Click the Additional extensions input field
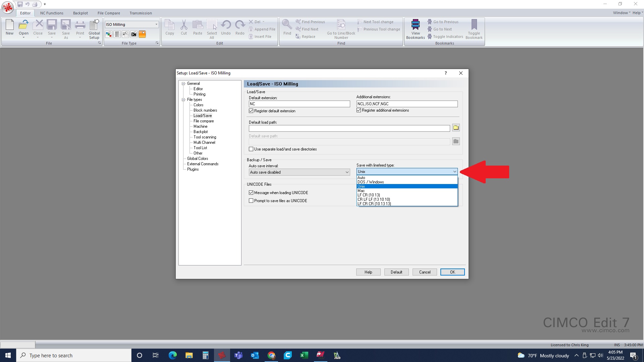 pos(407,104)
